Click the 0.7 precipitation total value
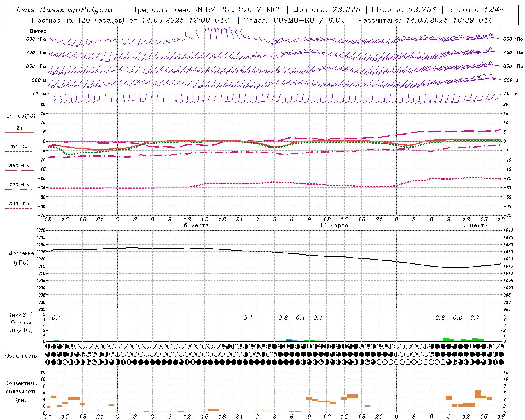This screenshot has width=525, height=420. click(x=475, y=318)
